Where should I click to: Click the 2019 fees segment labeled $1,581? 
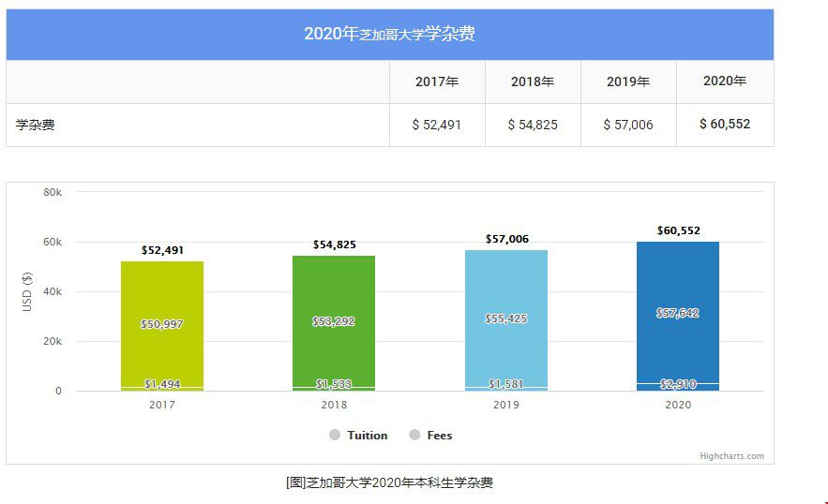tap(505, 390)
